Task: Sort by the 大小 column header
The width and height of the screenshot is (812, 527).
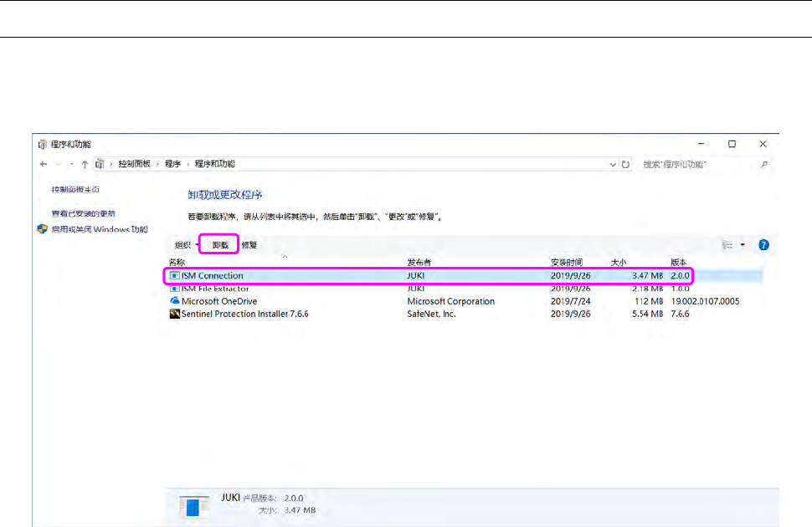Action: [x=619, y=263]
